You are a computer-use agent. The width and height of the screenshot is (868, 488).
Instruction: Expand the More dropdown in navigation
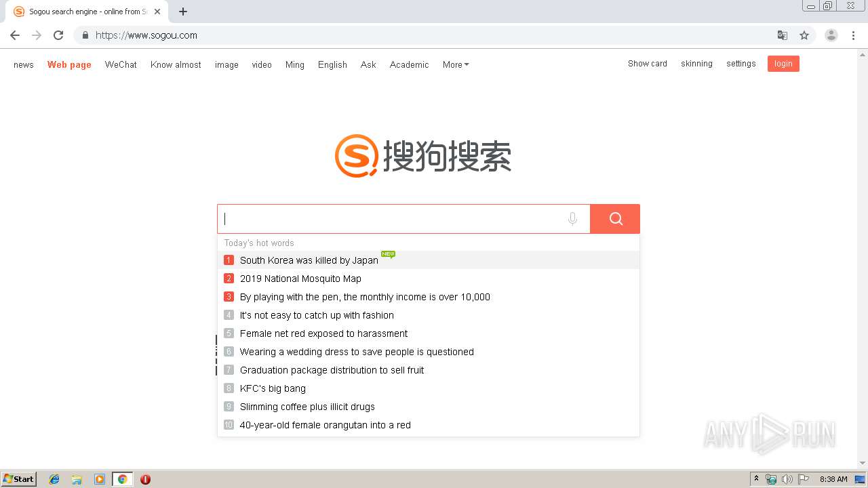(456, 64)
